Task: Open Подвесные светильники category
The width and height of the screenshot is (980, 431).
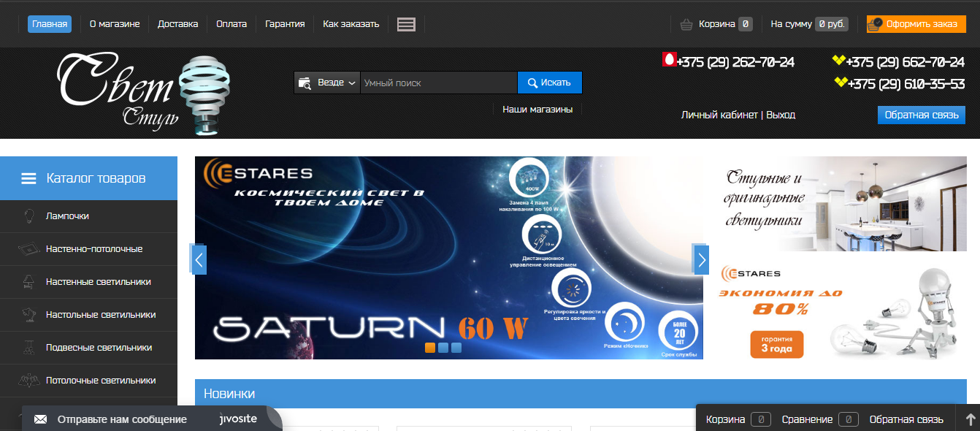Action: pos(88,348)
